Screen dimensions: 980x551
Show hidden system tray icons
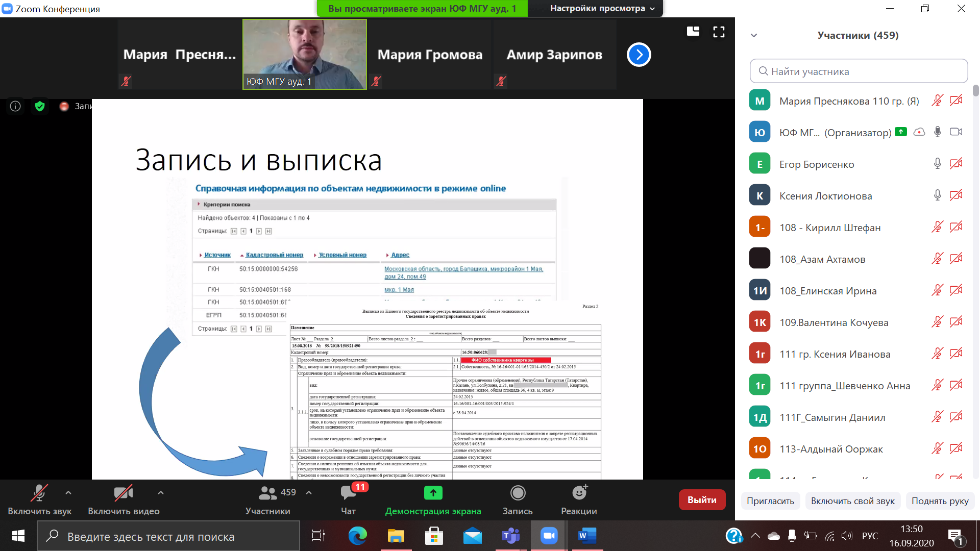point(755,536)
